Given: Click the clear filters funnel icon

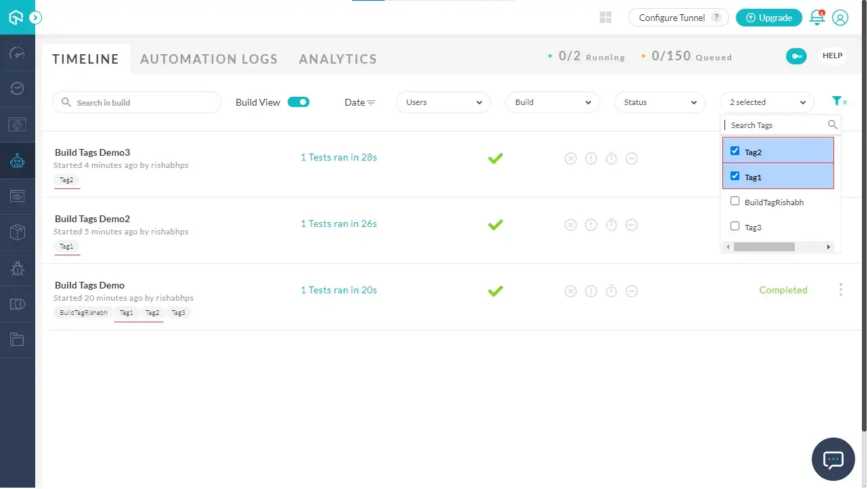Looking at the screenshot, I should [x=839, y=102].
